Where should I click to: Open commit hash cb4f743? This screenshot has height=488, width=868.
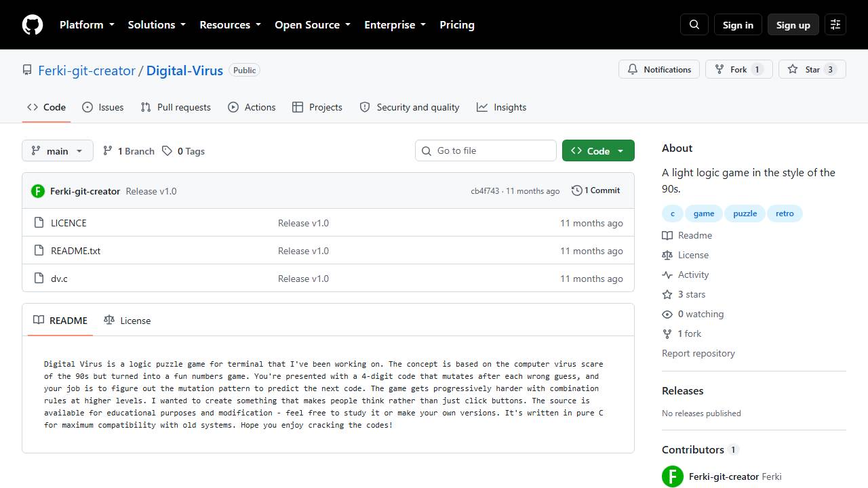(485, 191)
